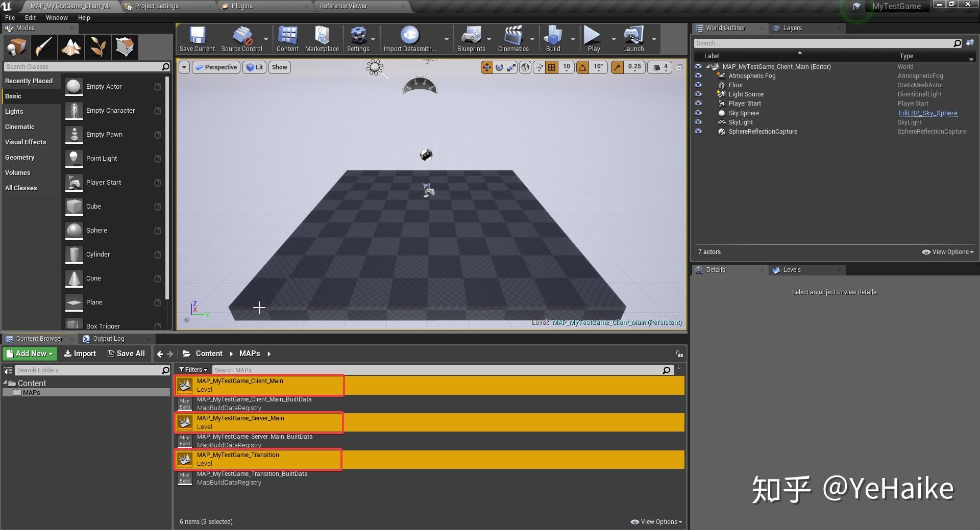Switch to Landscape mode
Image resolution: width=980 pixels, height=530 pixels.
pos(71,47)
